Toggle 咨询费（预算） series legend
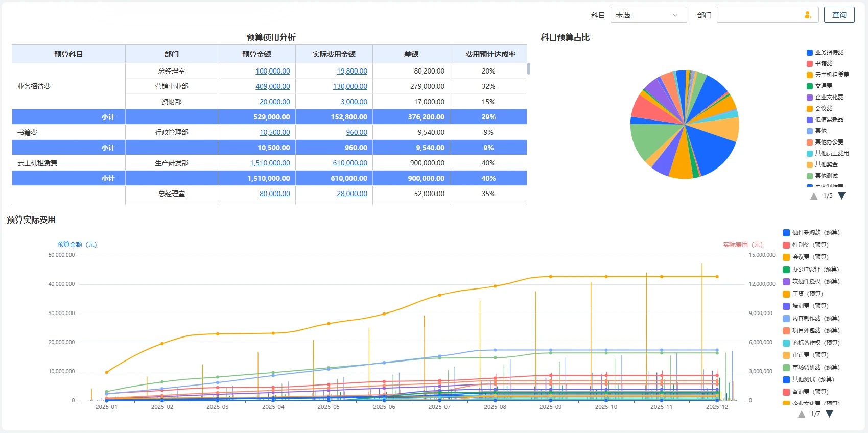Image resolution: width=868 pixels, height=433 pixels. point(805,392)
